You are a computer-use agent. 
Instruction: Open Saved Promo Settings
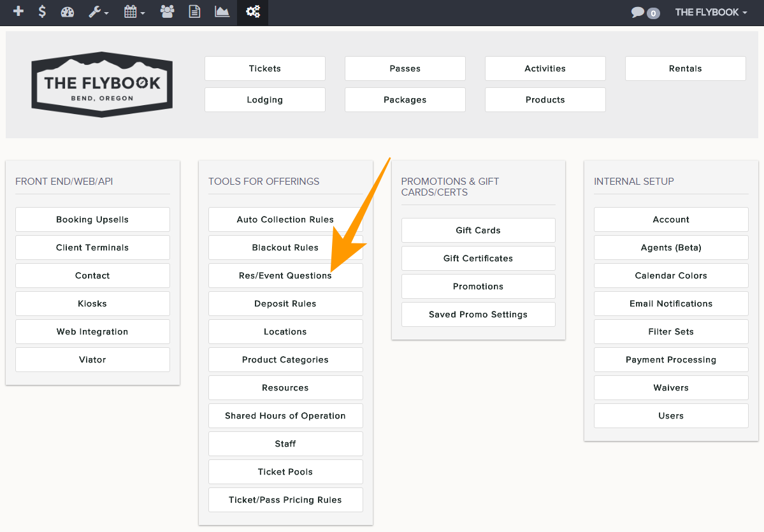pos(479,314)
